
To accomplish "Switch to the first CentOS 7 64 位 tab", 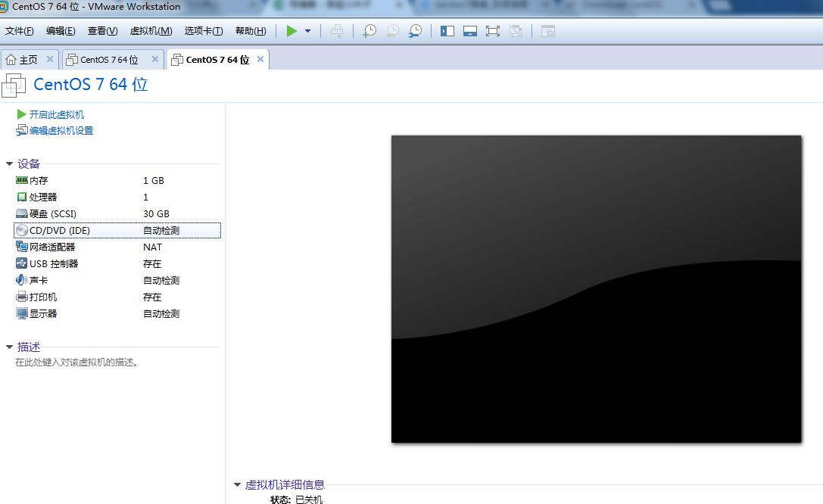I will click(x=113, y=59).
